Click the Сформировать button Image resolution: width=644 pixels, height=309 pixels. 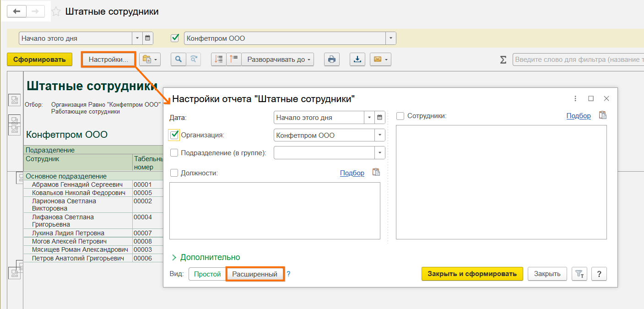[x=40, y=59]
